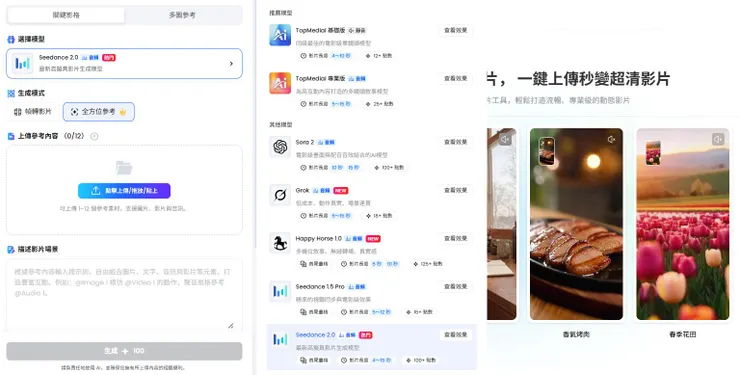This screenshot has height=375, width=740.
Task: Select the 全方位參考 generation mode
Action: [99, 112]
